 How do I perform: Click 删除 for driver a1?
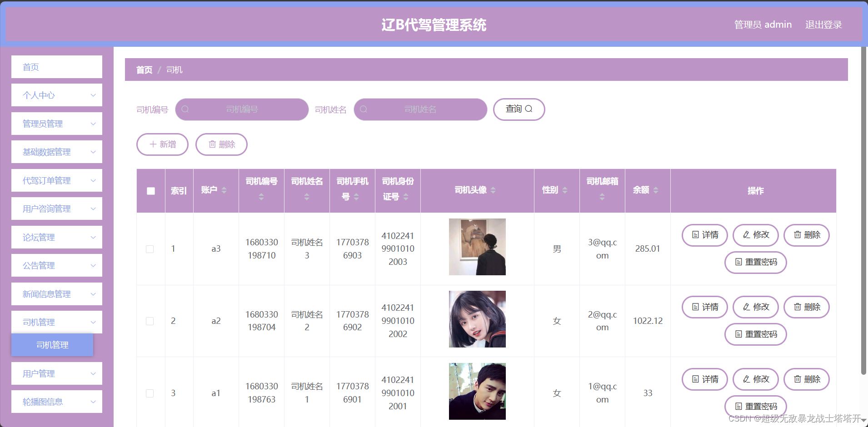tap(807, 379)
